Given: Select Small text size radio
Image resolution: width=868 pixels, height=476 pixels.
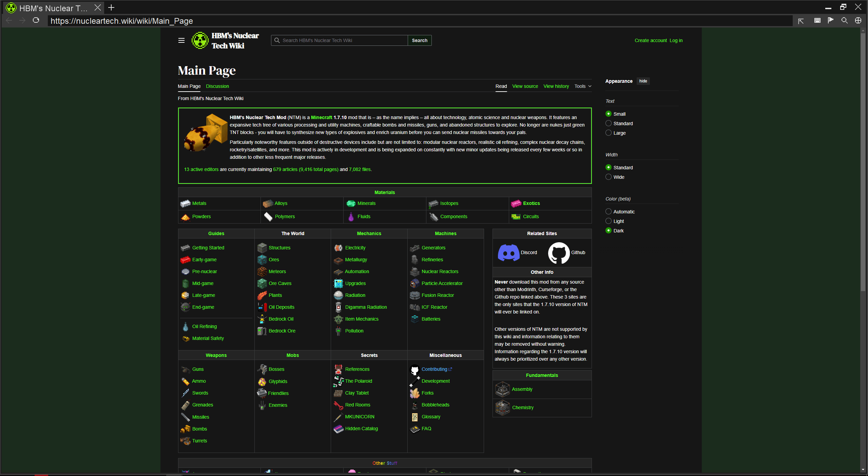Looking at the screenshot, I should pos(609,114).
